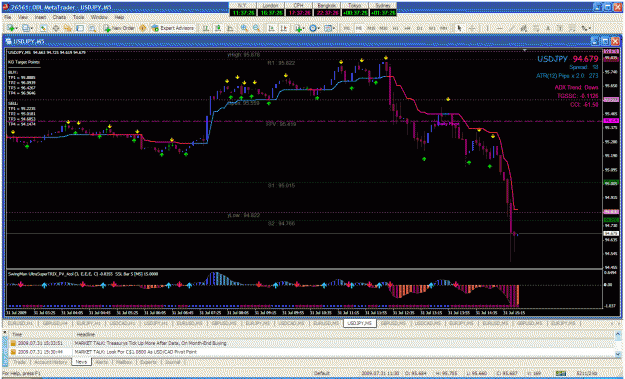The image size is (625, 379).
Task: Toggle Chart Shift from right border
Action: click(x=283, y=28)
